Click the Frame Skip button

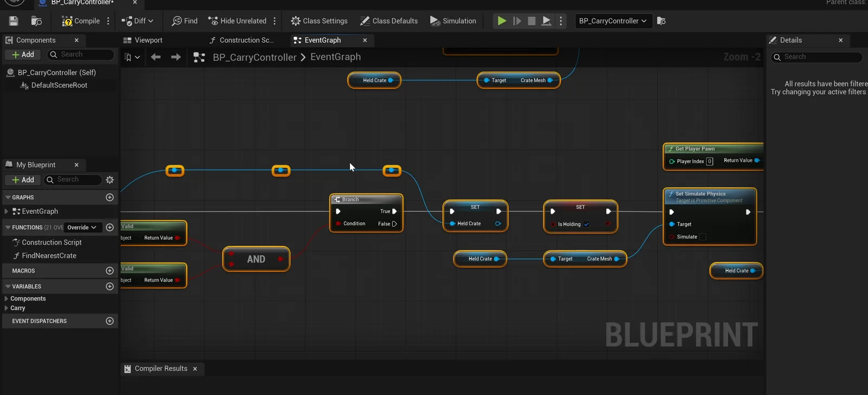click(x=517, y=21)
